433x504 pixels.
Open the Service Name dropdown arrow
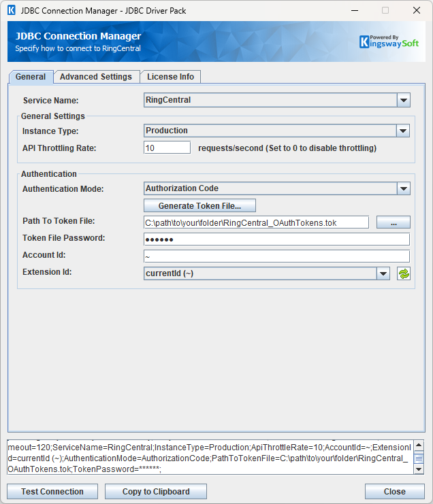point(404,100)
